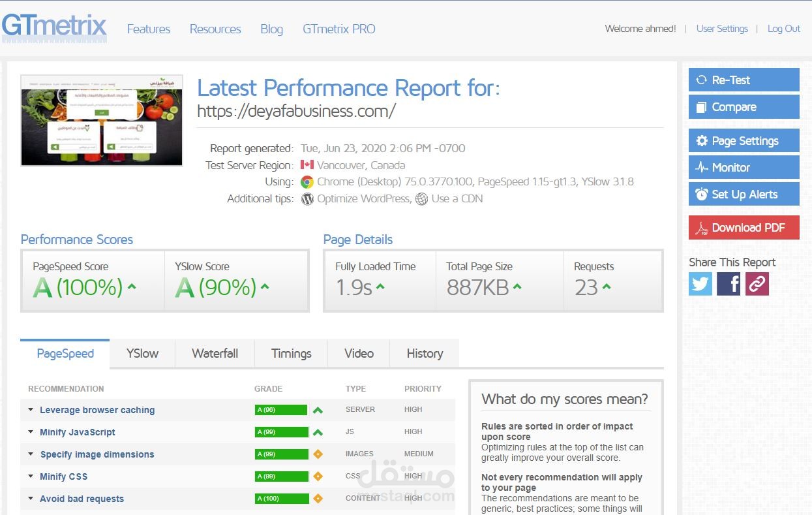The image size is (812, 515).
Task: Click the Download PDF button
Action: click(744, 228)
